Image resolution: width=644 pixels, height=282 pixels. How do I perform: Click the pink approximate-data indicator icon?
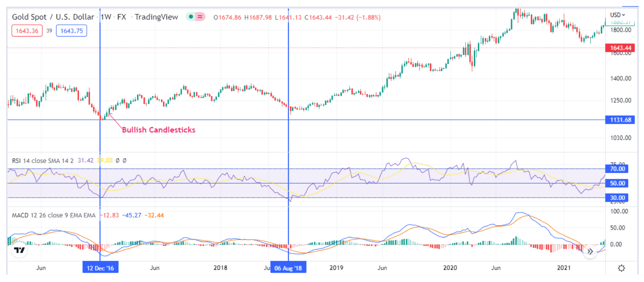pyautogui.click(x=200, y=17)
